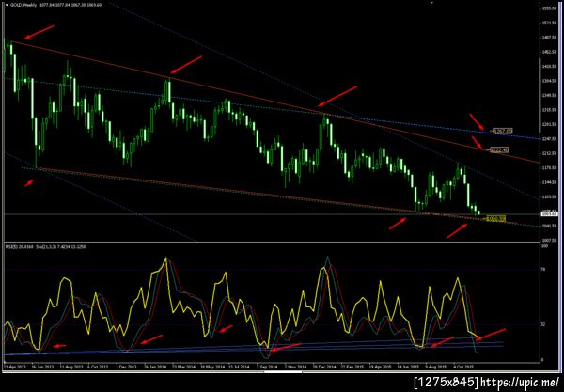Select the rightmost red arrow in the indicator pane
The width and height of the screenshot is (564, 392).
(x=491, y=334)
